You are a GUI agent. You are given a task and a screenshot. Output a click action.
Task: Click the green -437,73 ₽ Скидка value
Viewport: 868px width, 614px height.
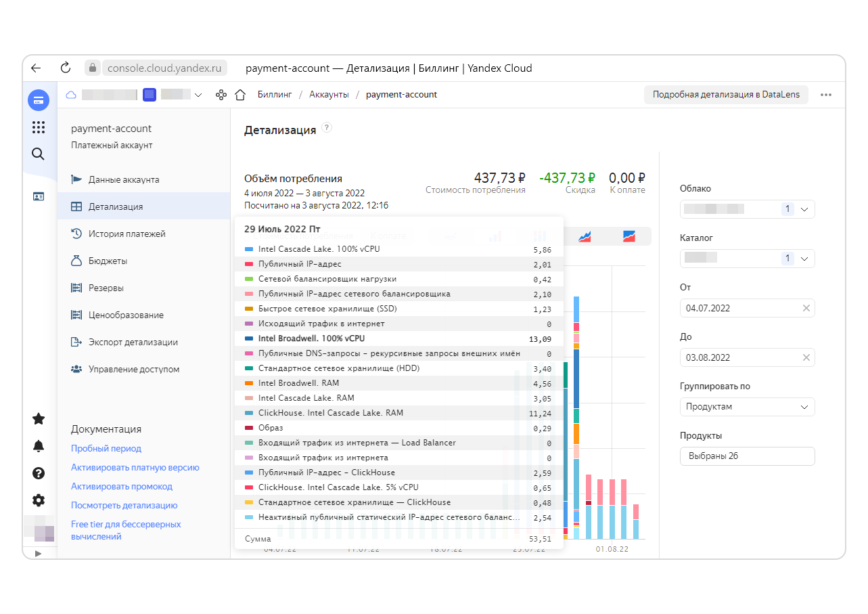pyautogui.click(x=567, y=178)
